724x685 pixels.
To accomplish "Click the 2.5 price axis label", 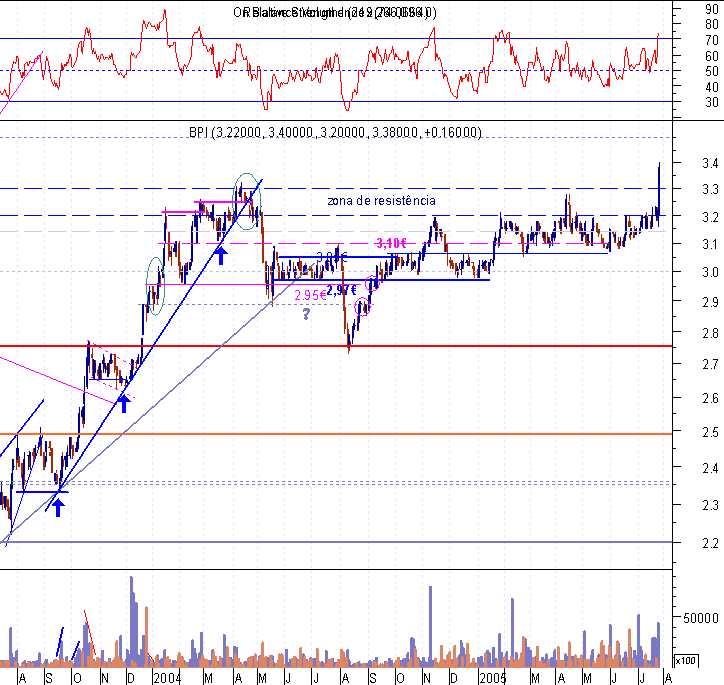I will [x=710, y=433].
